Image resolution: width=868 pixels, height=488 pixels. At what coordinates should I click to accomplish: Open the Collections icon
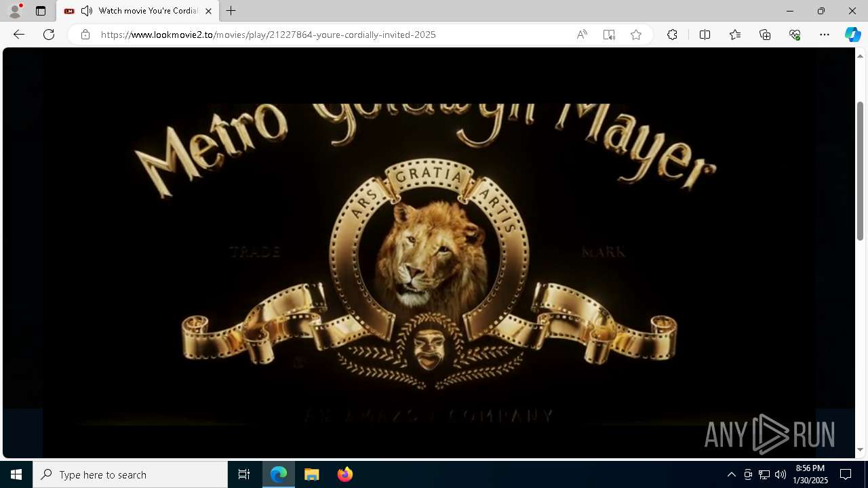coord(765,35)
